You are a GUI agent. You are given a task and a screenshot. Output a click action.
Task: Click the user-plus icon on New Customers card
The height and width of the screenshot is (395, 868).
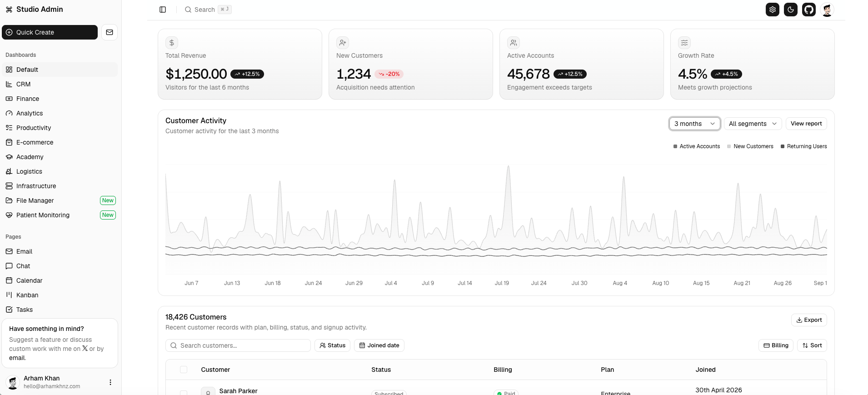(x=343, y=43)
